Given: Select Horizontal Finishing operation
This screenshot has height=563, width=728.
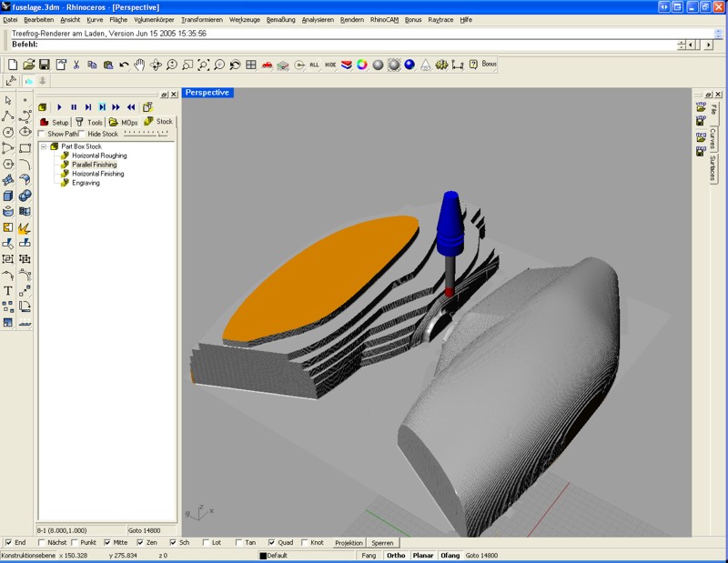Looking at the screenshot, I should point(98,174).
